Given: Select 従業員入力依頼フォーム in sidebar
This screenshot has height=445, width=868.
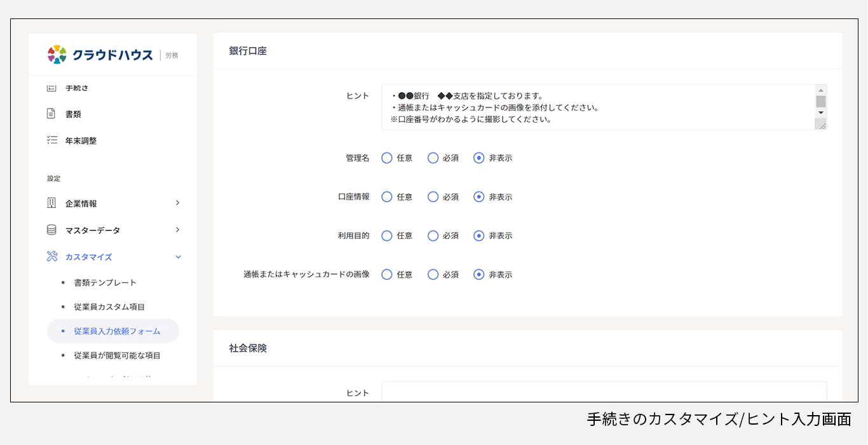Looking at the screenshot, I should pyautogui.click(x=117, y=331).
